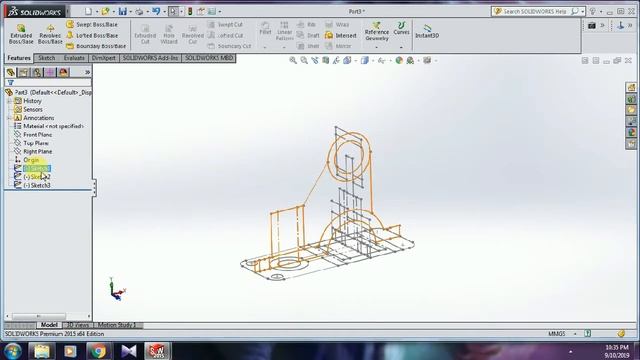Switch to the Sketch tab
This screenshot has height=360, width=640.
tap(47, 58)
